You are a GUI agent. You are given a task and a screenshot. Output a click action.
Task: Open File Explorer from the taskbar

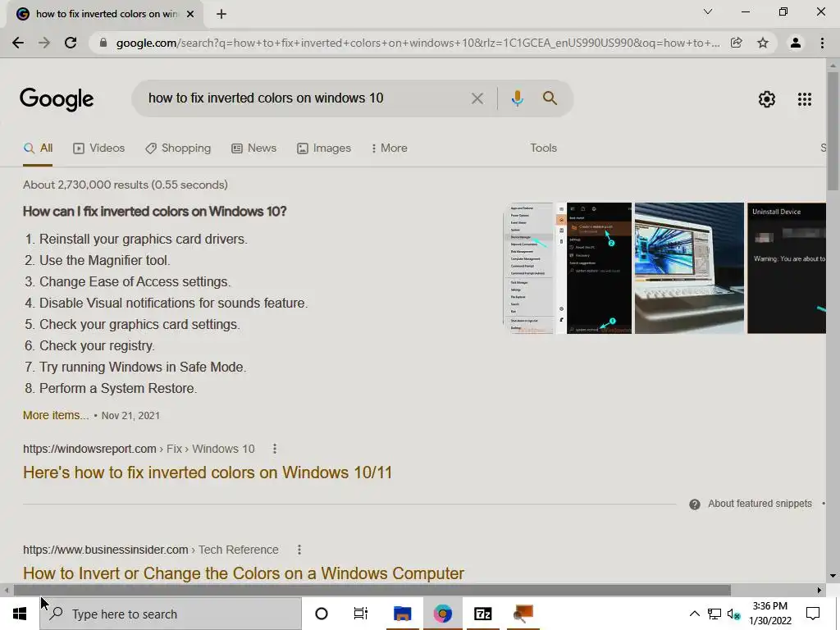[402, 614]
